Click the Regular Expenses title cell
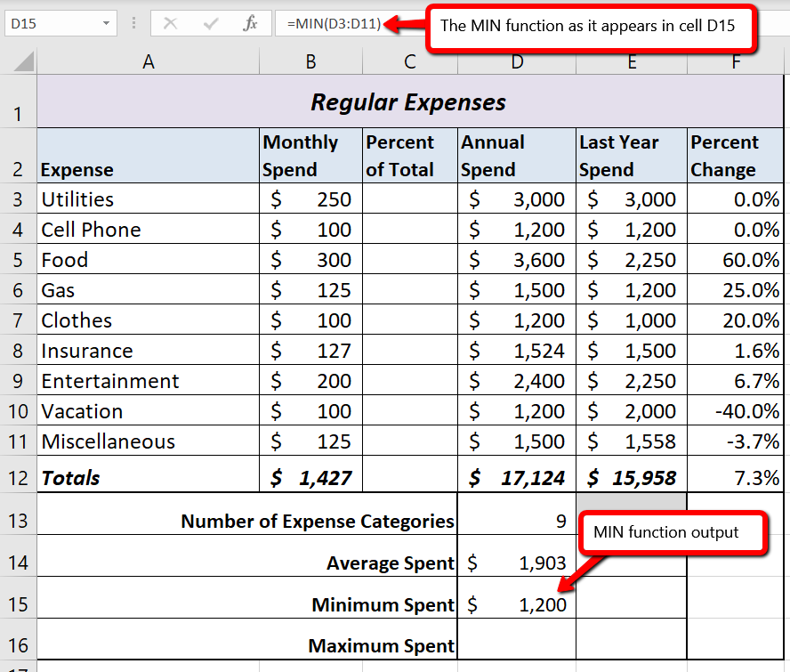 point(407,102)
